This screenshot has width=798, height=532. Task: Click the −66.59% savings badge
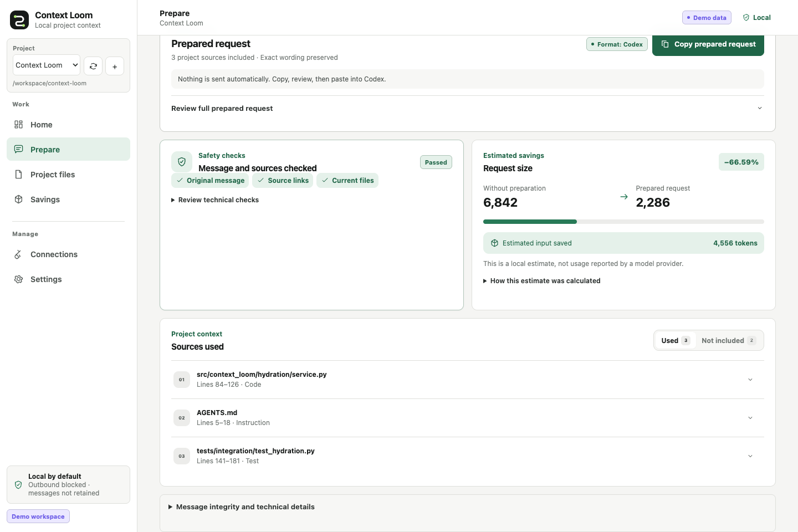741,162
